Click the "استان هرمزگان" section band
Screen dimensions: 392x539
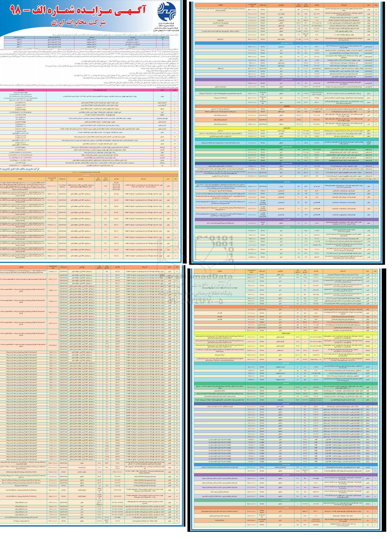(x=286, y=500)
